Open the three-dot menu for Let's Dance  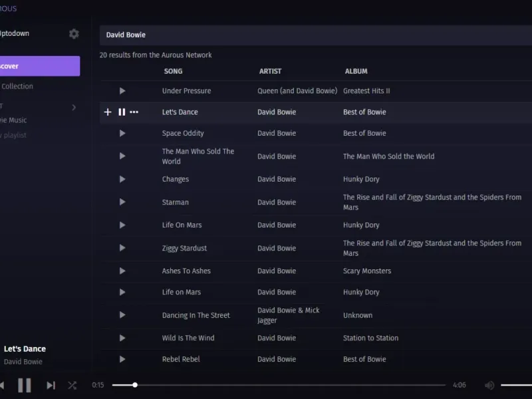pyautogui.click(x=134, y=112)
